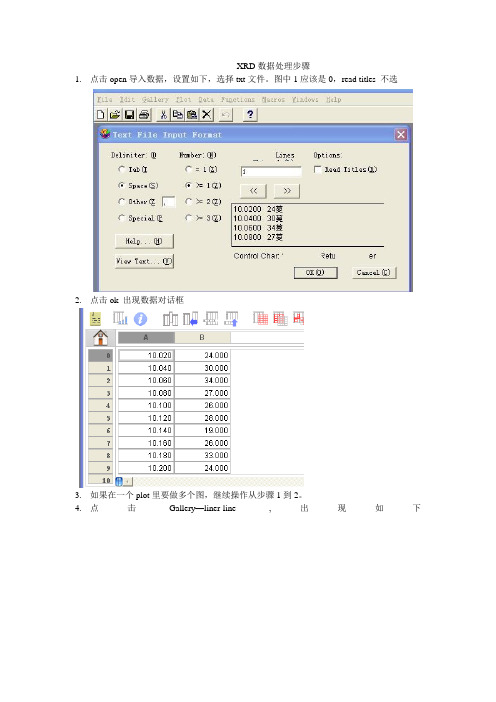This screenshot has height=702, width=496.
Task: Click the blue icon beside row 10
Action: click(x=119, y=481)
